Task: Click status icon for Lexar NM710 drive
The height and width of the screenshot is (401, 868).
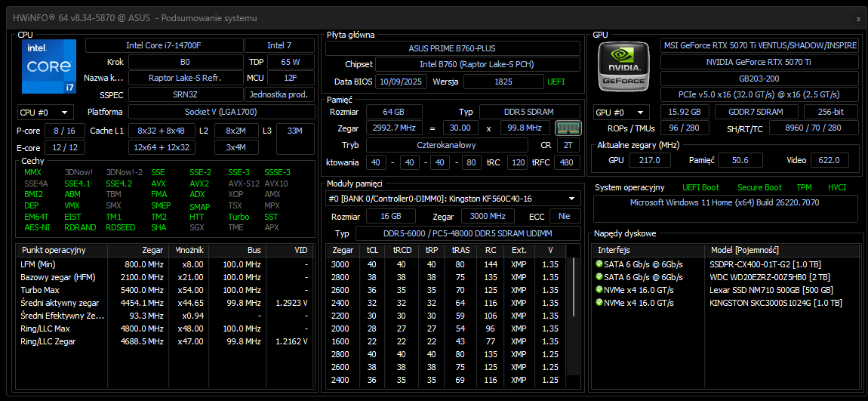Action: click(x=599, y=289)
